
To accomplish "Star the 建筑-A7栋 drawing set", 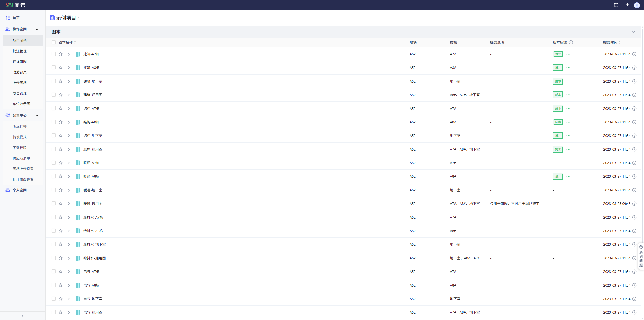I will [61, 54].
